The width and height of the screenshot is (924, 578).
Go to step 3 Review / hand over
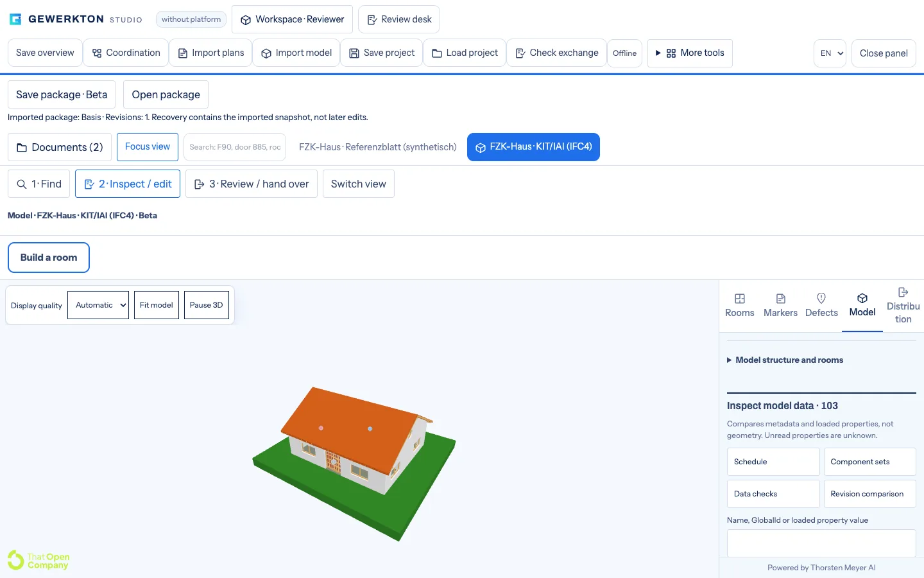click(x=252, y=184)
